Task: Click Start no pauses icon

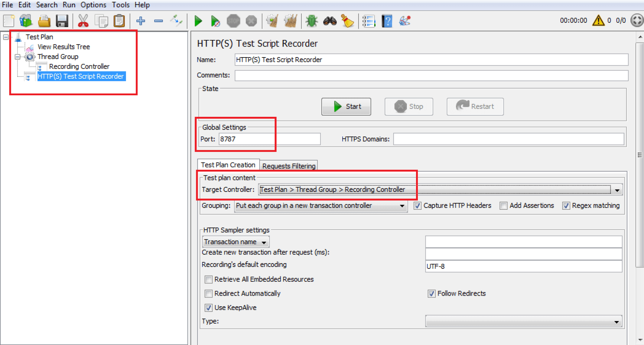Action: click(x=215, y=21)
